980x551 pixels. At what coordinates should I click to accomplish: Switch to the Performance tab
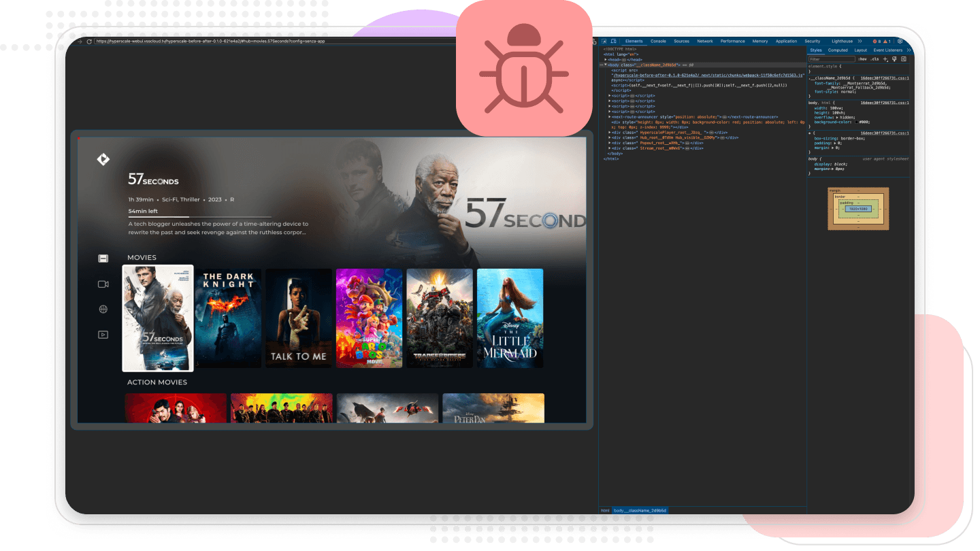[x=732, y=41]
